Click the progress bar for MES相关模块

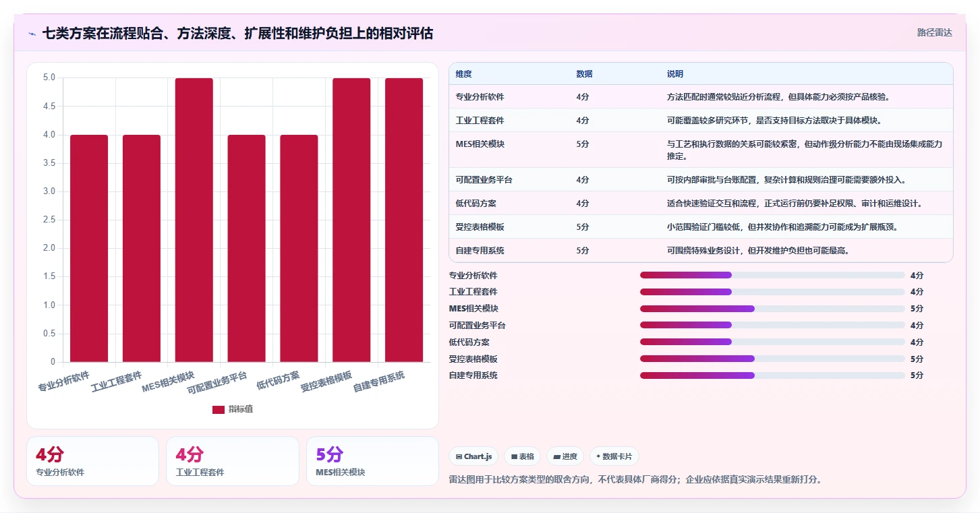(772, 309)
